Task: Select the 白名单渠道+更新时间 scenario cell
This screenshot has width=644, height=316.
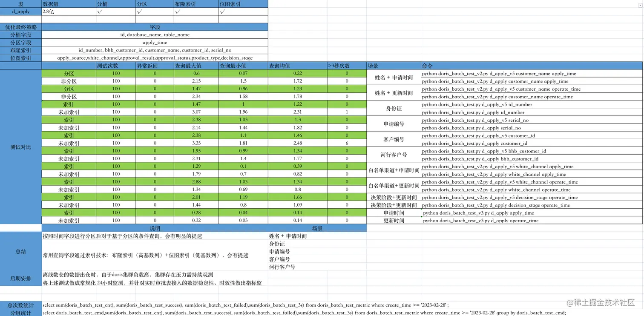Action: point(394,186)
